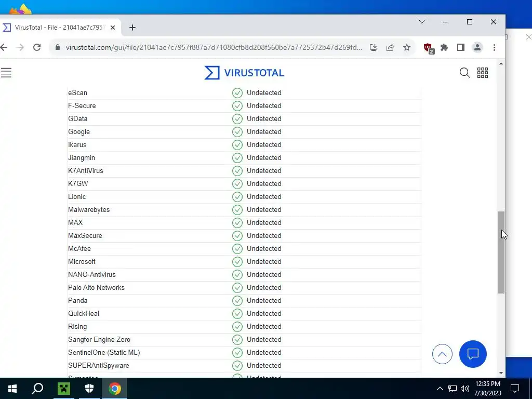Open the VirusTotal search icon
Screen dimensions: 532x399
click(464, 73)
